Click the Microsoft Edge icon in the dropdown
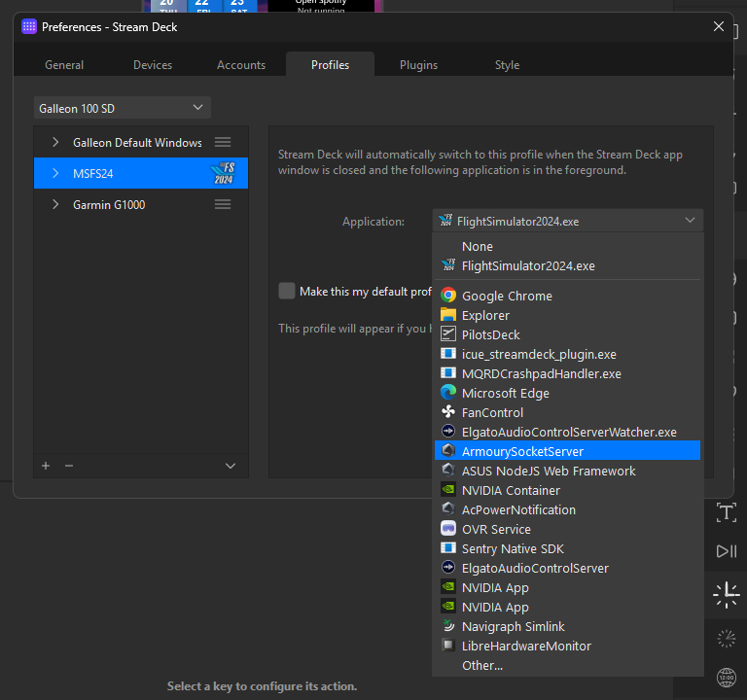The width and height of the screenshot is (747, 700). pos(448,393)
